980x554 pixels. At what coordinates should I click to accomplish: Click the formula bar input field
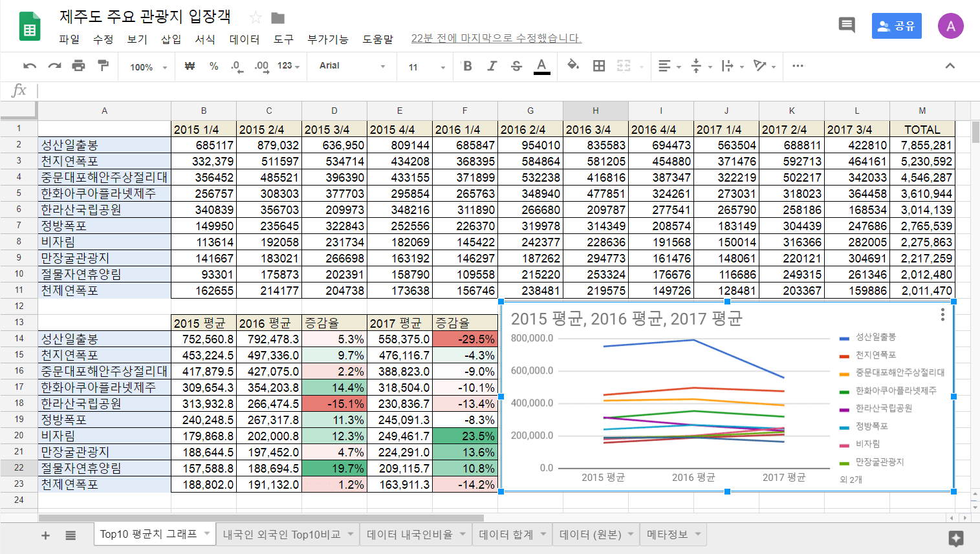505,91
